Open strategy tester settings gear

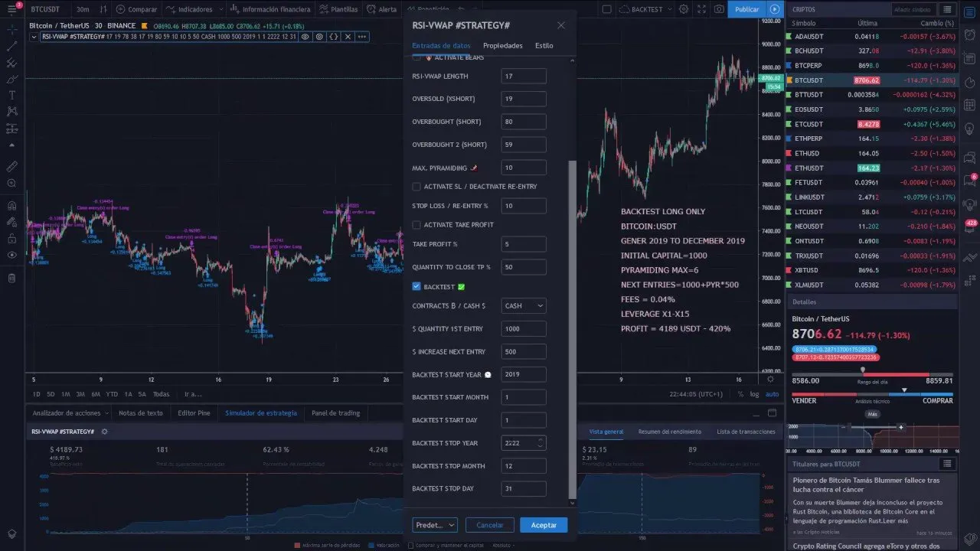coord(105,432)
